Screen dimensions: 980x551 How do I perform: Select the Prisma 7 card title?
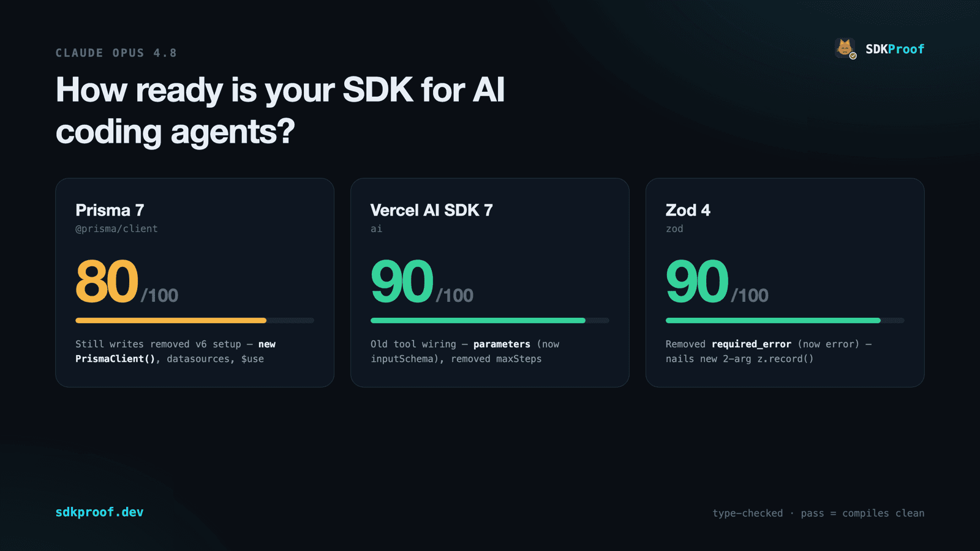(x=110, y=210)
